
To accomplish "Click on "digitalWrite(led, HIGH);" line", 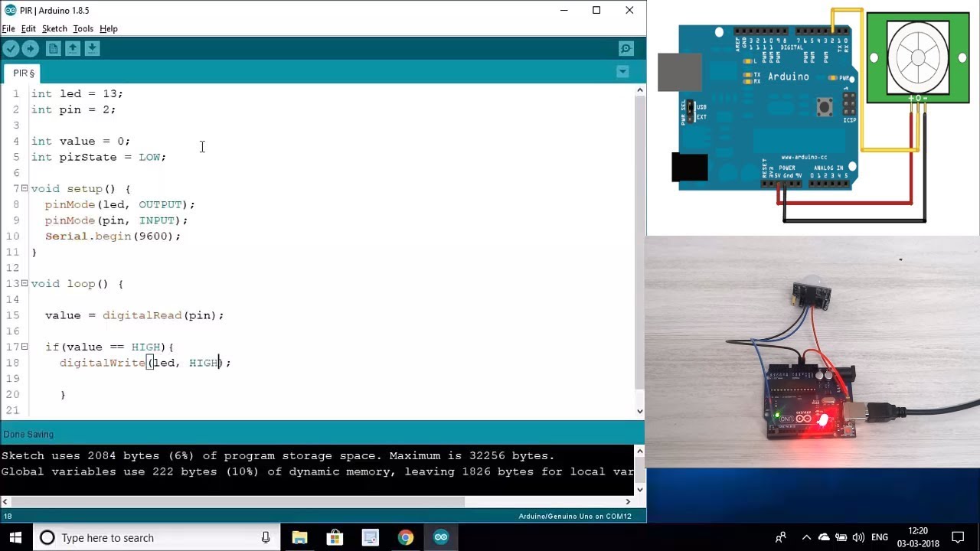I will point(145,363).
